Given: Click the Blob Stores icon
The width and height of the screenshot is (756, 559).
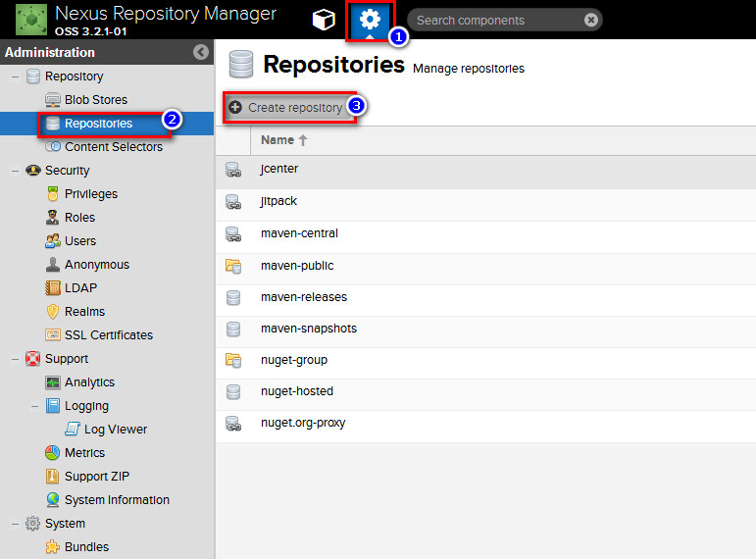Looking at the screenshot, I should pos(53,100).
